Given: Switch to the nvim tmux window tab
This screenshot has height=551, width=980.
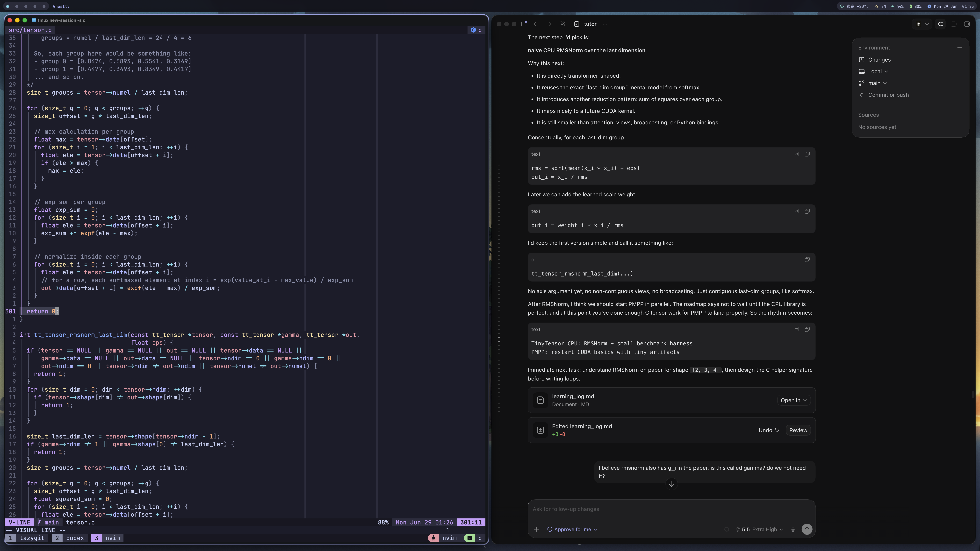Looking at the screenshot, I should (108, 538).
